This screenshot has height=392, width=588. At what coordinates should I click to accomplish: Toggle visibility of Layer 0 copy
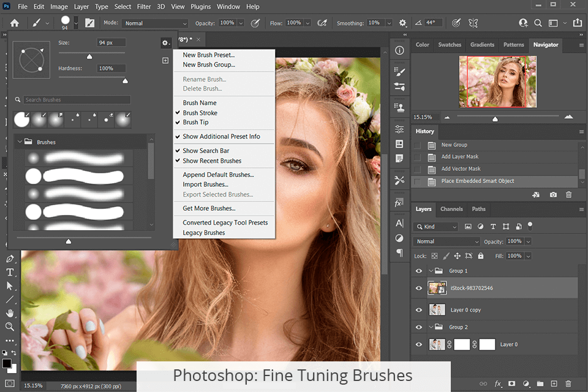419,310
